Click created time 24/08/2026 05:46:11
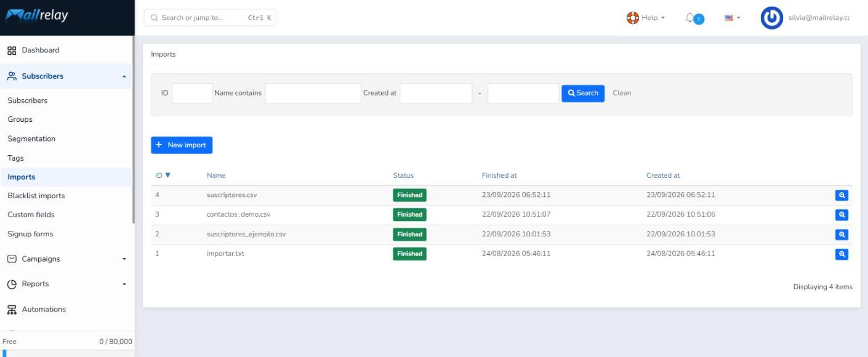Image resolution: width=868 pixels, height=357 pixels. pos(681,254)
